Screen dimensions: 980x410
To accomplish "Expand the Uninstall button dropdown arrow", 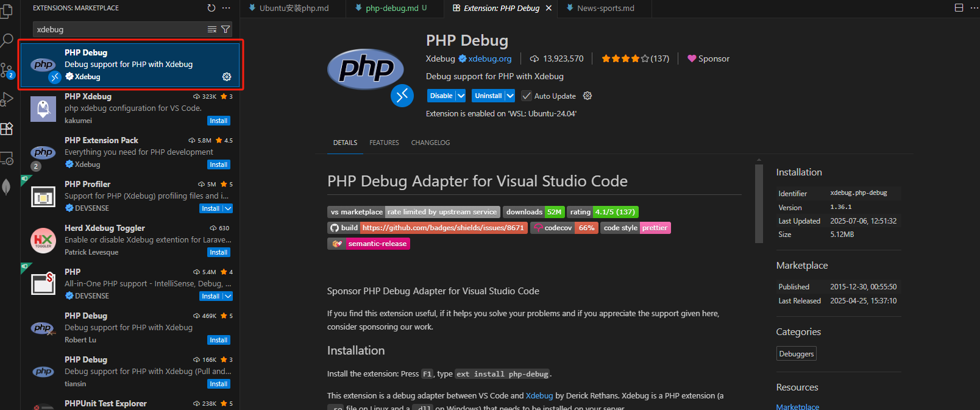I will (510, 96).
